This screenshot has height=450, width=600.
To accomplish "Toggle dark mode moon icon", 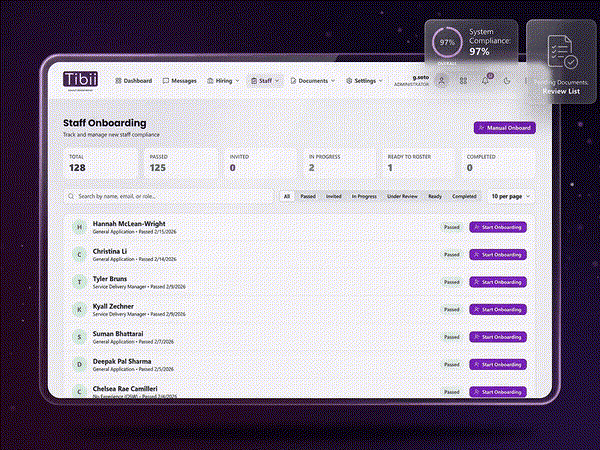I will coord(507,81).
